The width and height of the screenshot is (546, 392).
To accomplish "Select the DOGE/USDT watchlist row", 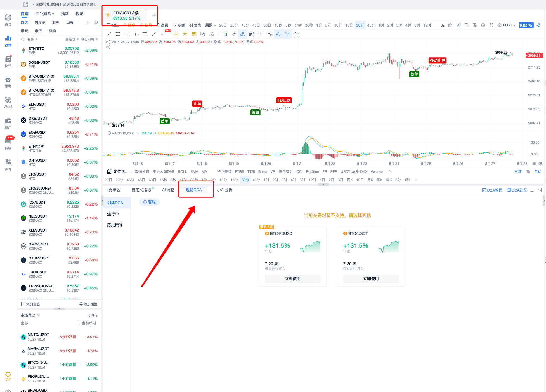I will (59, 64).
